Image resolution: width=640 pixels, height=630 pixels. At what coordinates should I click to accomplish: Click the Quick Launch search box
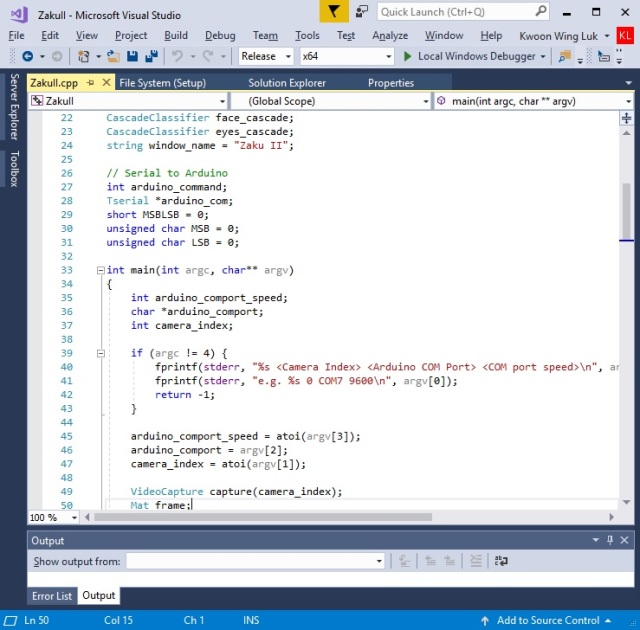click(453, 12)
